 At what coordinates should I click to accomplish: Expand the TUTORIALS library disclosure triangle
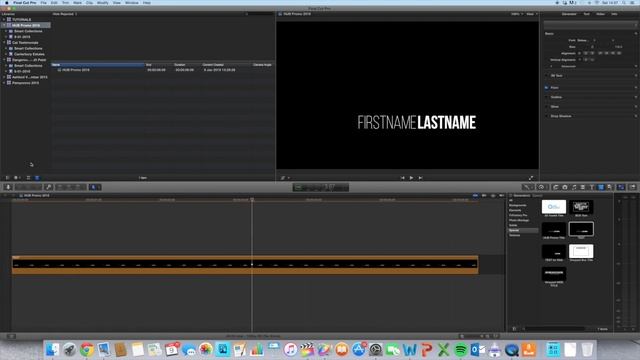click(4, 20)
